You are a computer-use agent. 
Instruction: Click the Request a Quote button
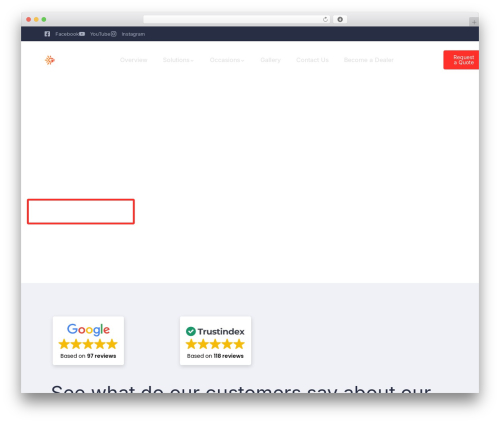461,60
